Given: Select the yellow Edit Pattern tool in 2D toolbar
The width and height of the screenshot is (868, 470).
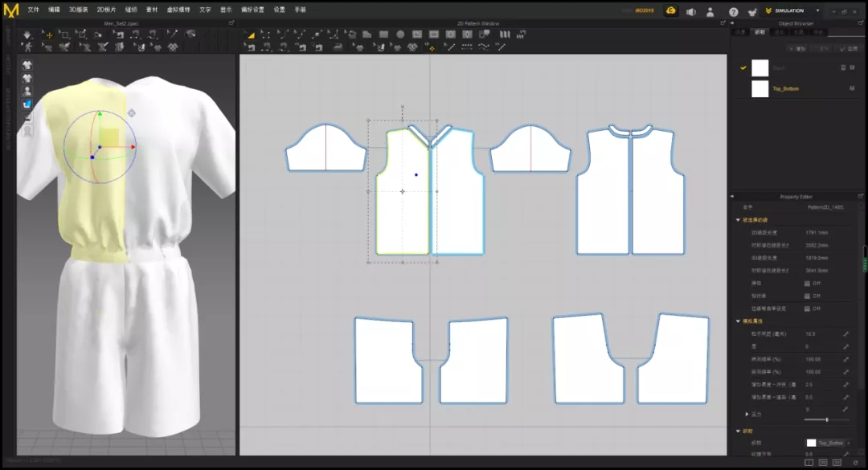Looking at the screenshot, I should click(251, 35).
